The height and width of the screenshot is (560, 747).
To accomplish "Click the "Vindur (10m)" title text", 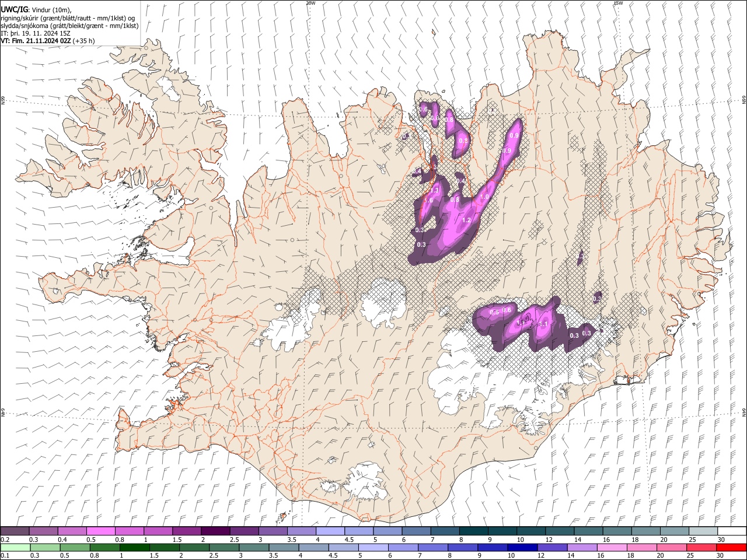I will coord(51,10).
